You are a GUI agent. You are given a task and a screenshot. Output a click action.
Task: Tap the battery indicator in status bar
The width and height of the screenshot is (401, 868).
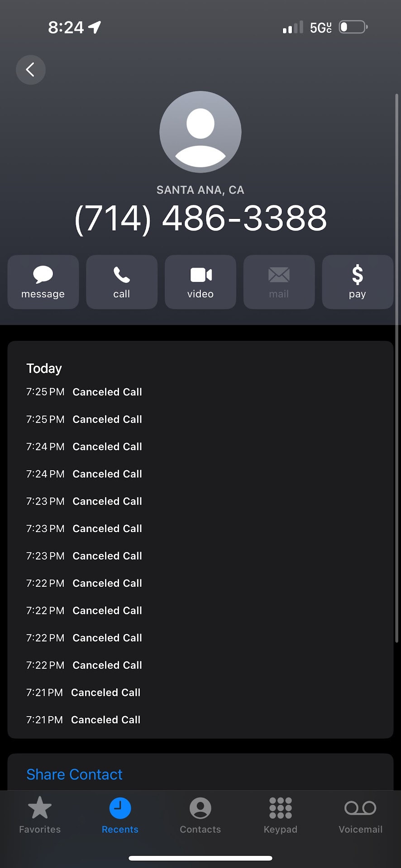tap(353, 27)
